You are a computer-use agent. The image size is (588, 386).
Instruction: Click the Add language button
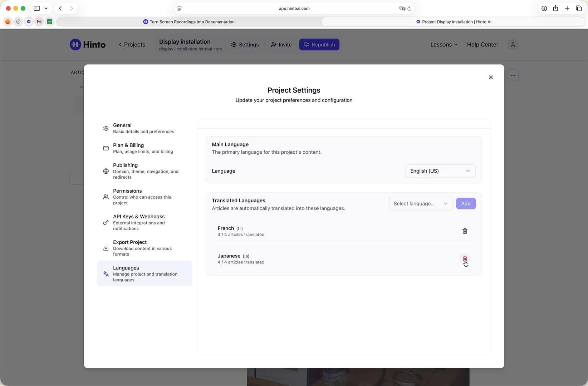[x=466, y=204]
